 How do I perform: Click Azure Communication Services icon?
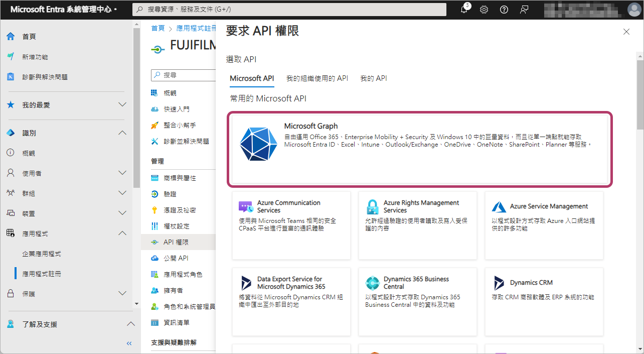tap(246, 206)
